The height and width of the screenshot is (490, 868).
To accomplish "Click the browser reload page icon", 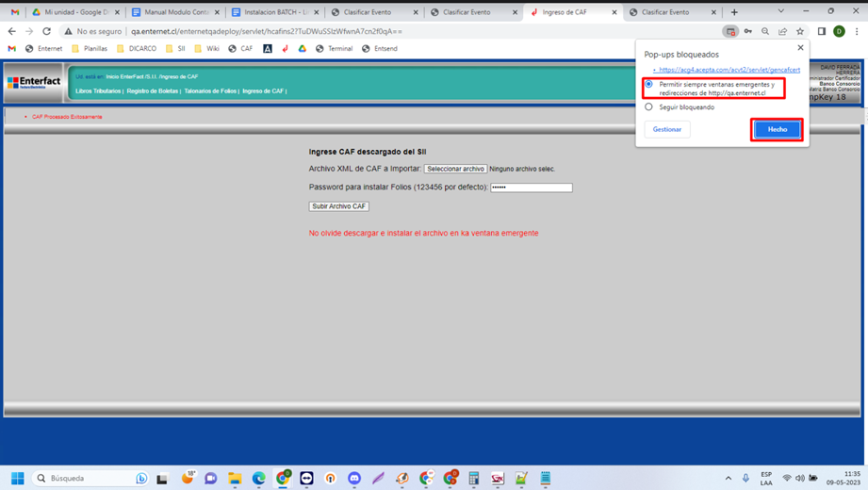I will (x=46, y=31).
